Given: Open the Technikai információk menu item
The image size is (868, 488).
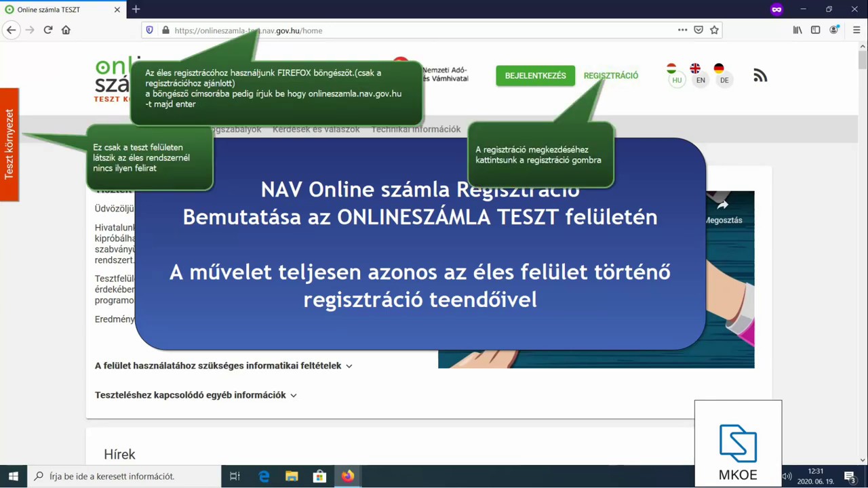Looking at the screenshot, I should click(416, 129).
